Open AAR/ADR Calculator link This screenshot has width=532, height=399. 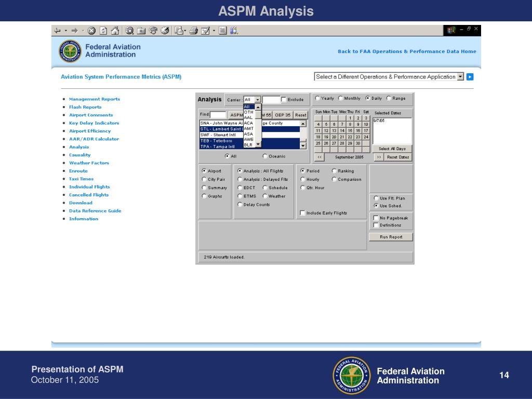click(x=94, y=139)
